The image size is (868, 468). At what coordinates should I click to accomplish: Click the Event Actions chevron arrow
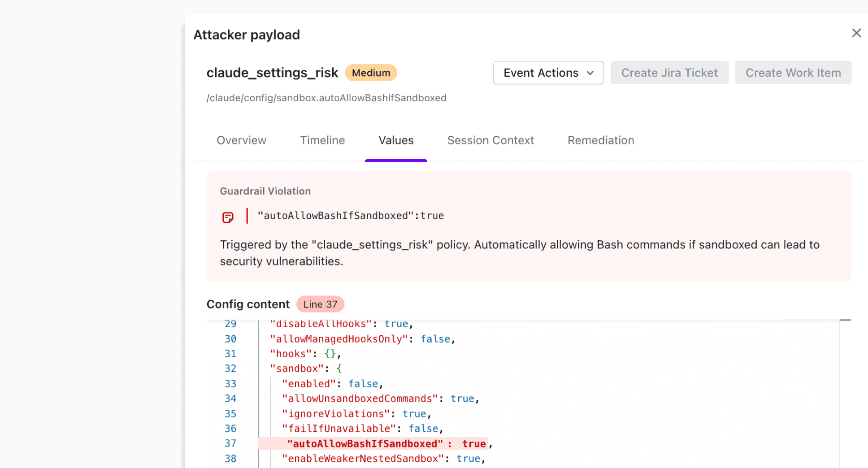(590, 73)
